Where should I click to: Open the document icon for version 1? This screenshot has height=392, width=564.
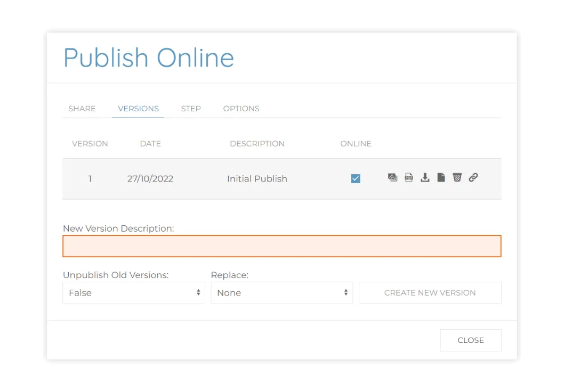(x=441, y=177)
